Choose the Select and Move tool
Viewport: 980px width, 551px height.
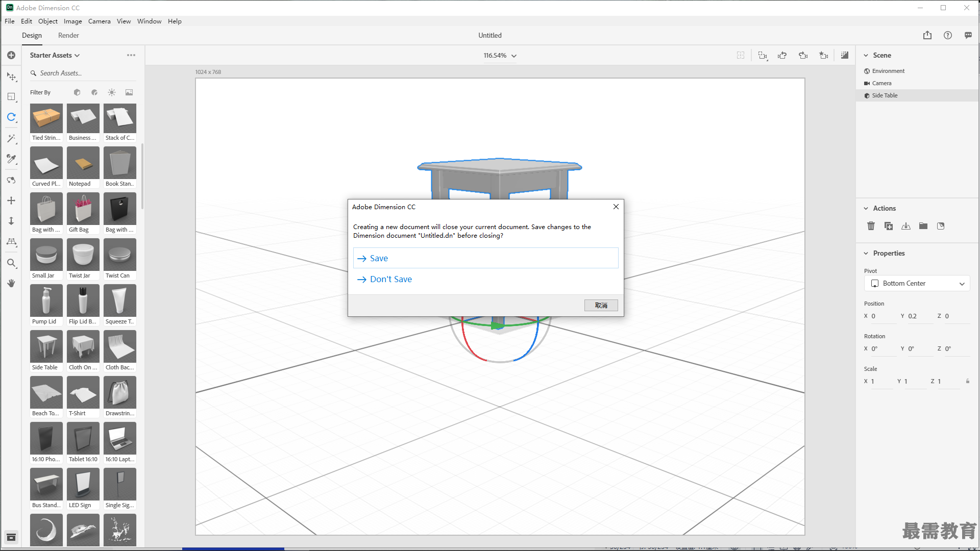[11, 77]
